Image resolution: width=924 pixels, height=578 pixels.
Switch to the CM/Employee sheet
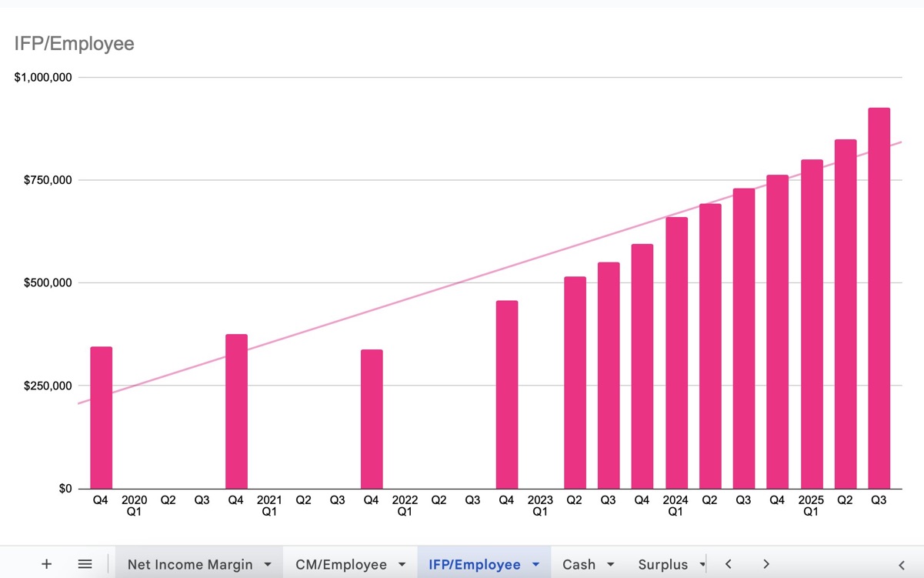[341, 565]
